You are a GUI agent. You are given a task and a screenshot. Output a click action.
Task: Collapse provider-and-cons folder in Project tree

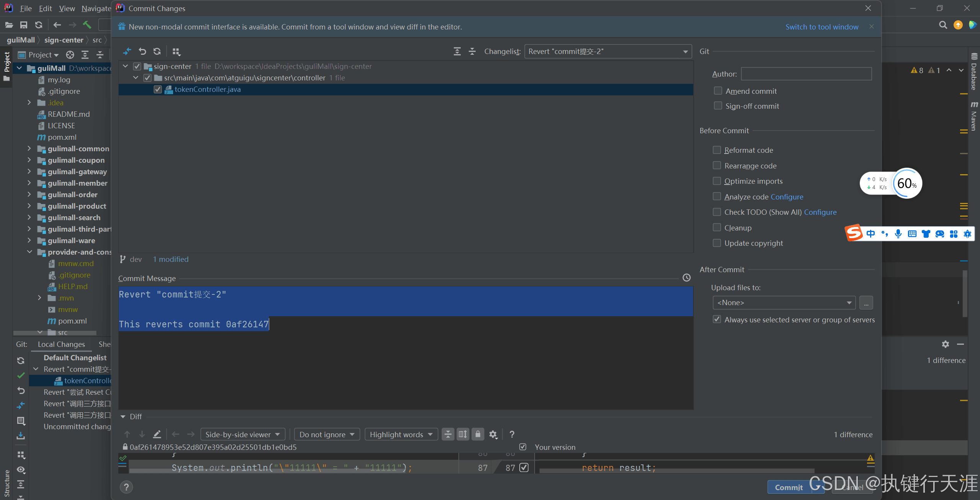(29, 252)
